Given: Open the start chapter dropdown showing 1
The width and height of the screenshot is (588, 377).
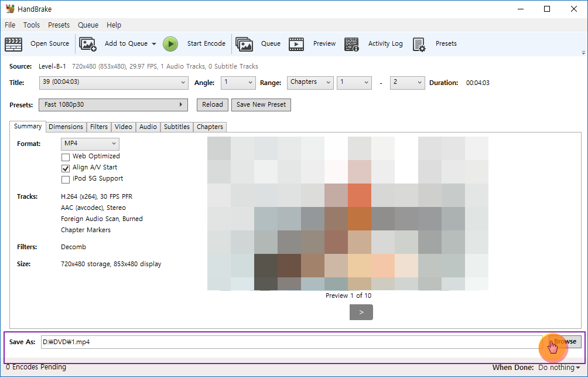Looking at the screenshot, I should point(354,83).
